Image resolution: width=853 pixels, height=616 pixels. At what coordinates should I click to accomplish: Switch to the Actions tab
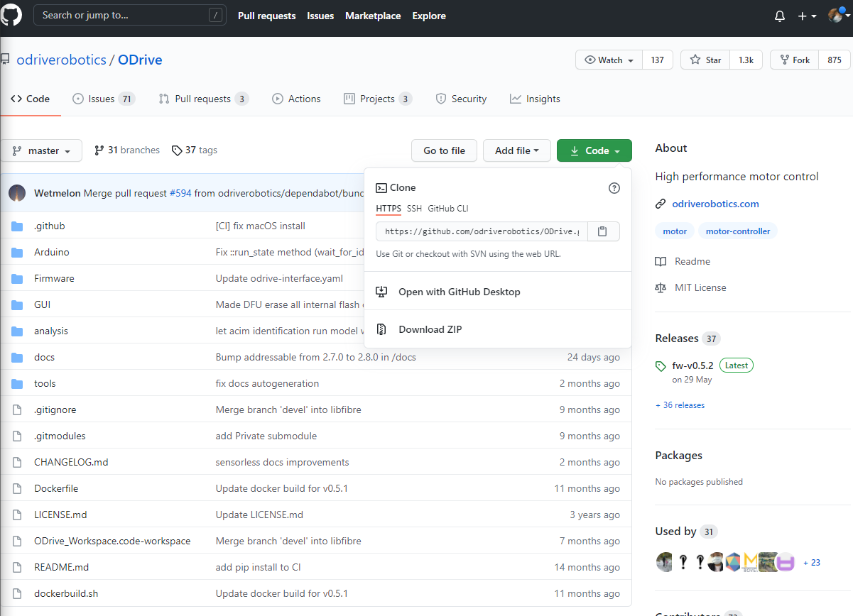point(297,99)
